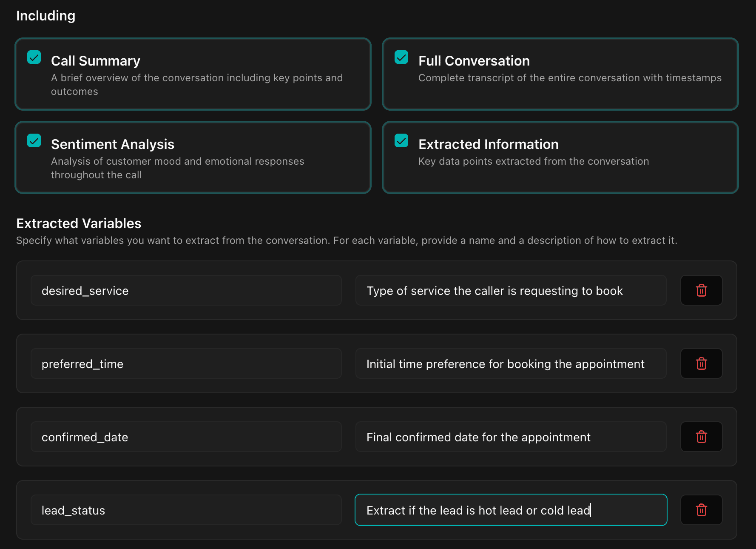Delete the desired_service variable row
This screenshot has height=549, width=756.
coord(701,290)
